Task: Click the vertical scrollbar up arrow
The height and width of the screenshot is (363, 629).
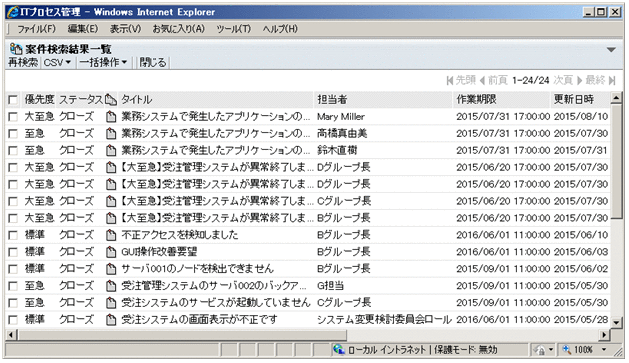Action: (616, 97)
